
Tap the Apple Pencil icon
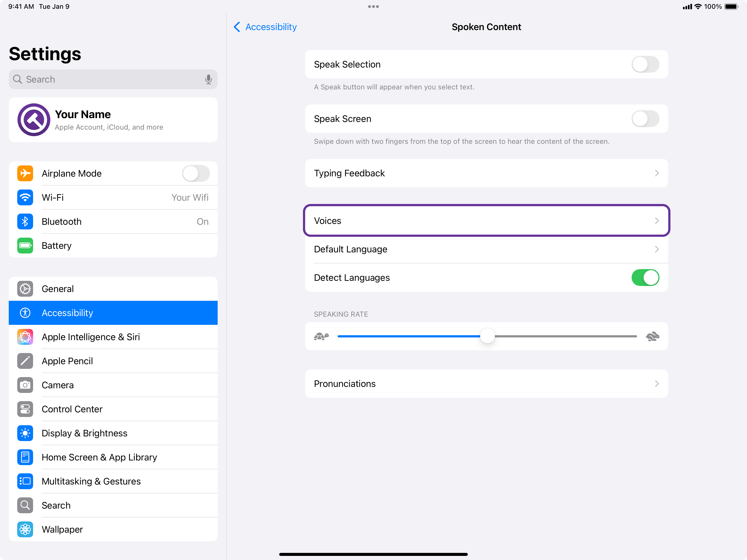25,361
